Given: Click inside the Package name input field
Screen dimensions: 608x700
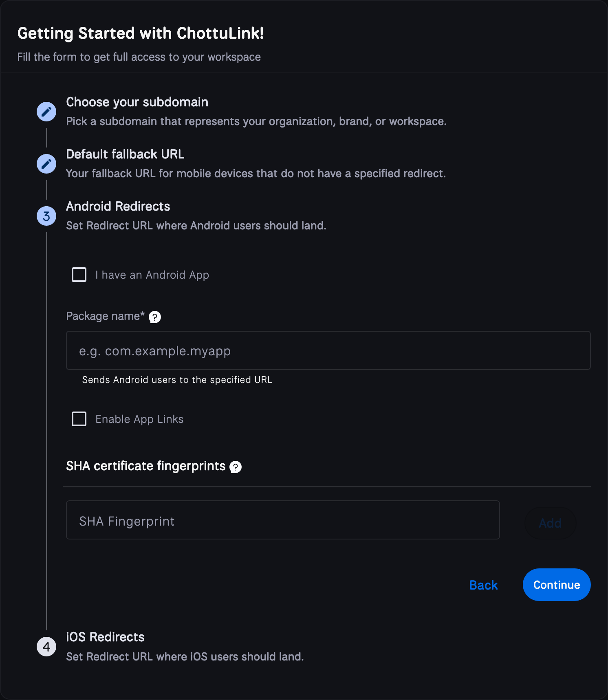Looking at the screenshot, I should (328, 350).
